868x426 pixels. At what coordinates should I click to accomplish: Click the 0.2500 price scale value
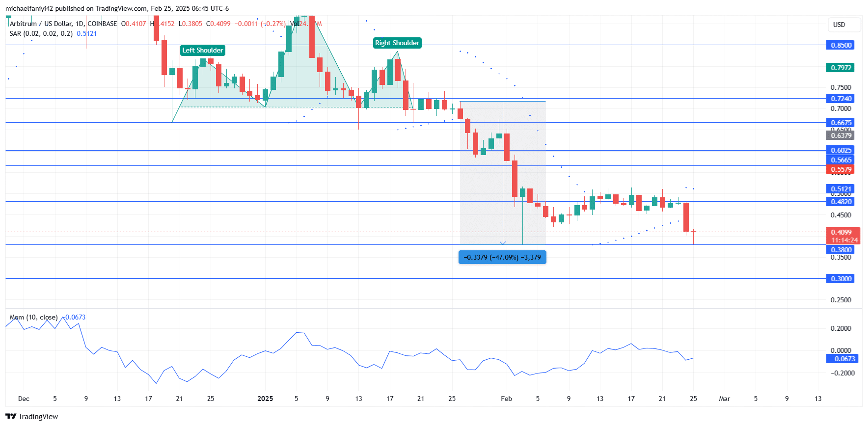tap(841, 300)
